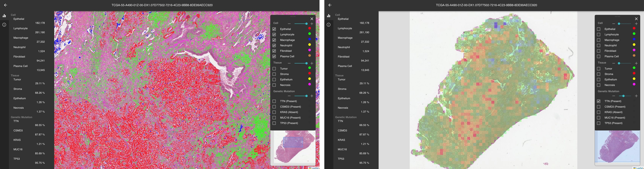This screenshot has height=169, width=644.
Task: Increase Cell opacity with plus in left viewer
Action: [x=312, y=24]
